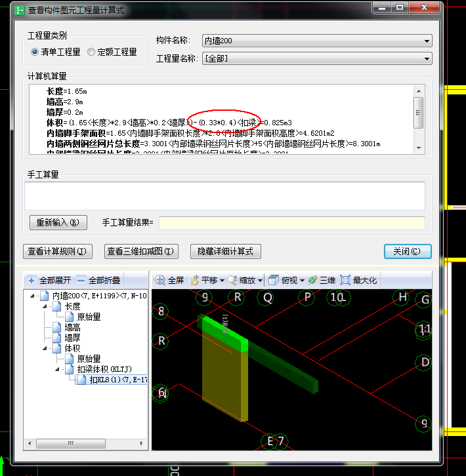Click document icon beside 扣梁体积(KLTJ)
Image resolution: width=466 pixels, height=476 pixels.
coord(70,369)
